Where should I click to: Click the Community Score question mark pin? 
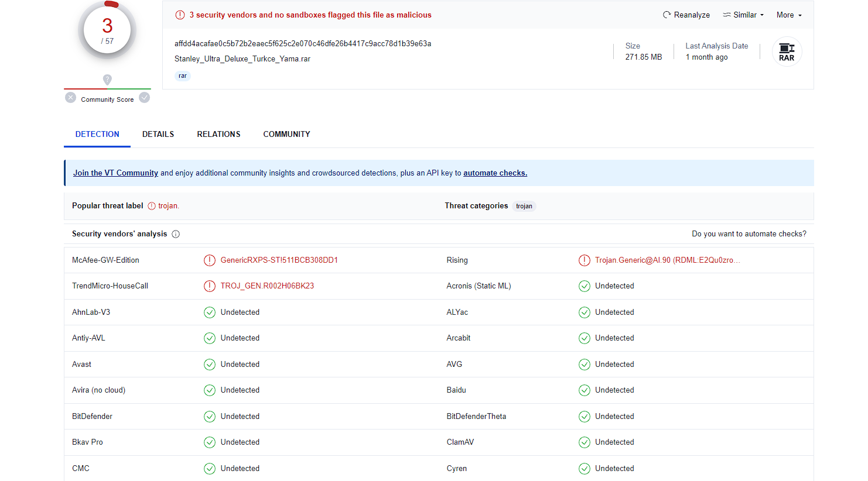click(107, 79)
